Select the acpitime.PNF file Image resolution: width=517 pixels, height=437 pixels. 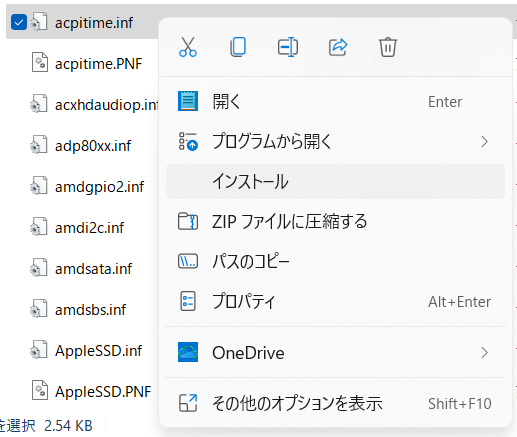87,63
